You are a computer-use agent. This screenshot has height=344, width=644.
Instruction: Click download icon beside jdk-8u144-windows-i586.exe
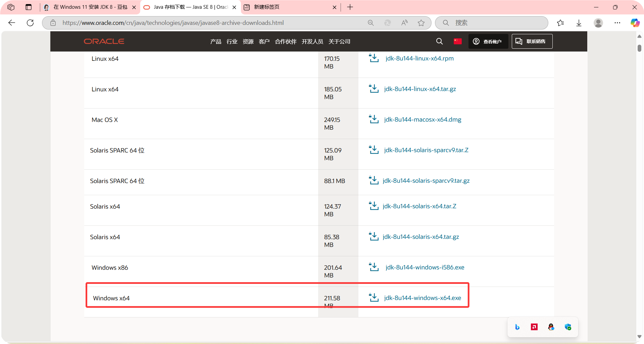(x=374, y=267)
